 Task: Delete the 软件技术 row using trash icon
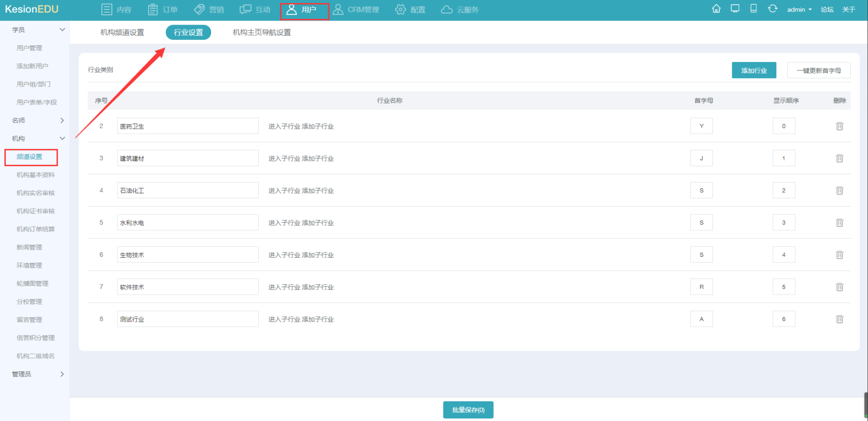[x=839, y=287]
